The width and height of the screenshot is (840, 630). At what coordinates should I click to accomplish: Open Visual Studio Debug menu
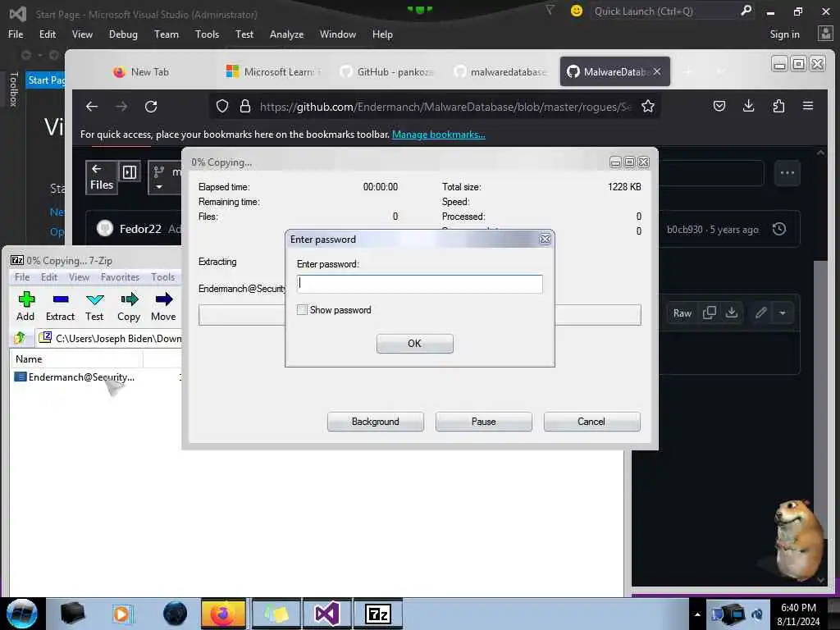pyautogui.click(x=123, y=34)
